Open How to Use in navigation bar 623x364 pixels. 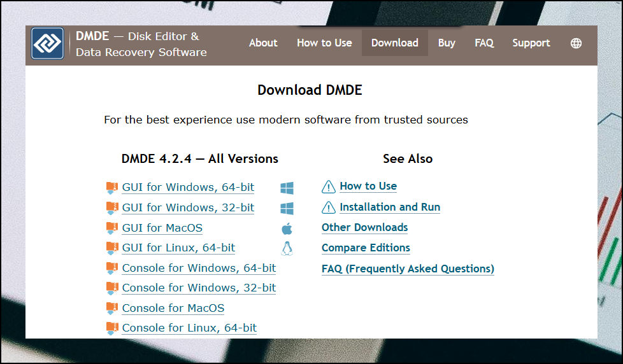click(x=324, y=43)
